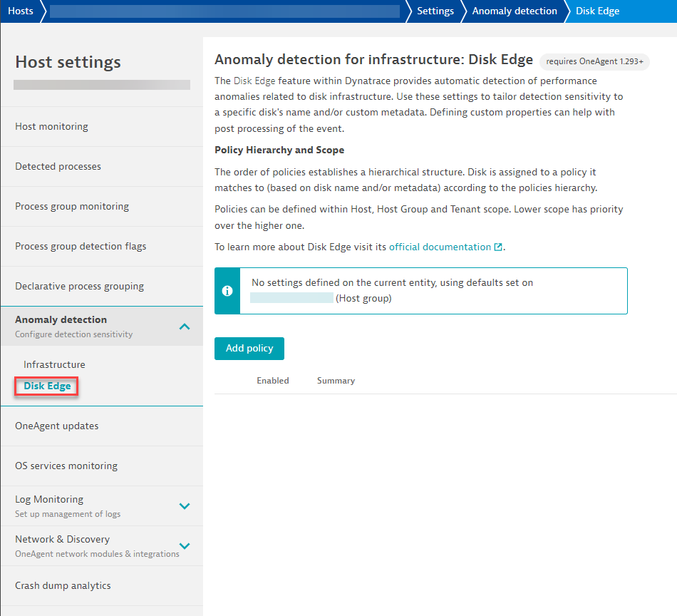Click the info icon in the notification banner

click(x=227, y=291)
